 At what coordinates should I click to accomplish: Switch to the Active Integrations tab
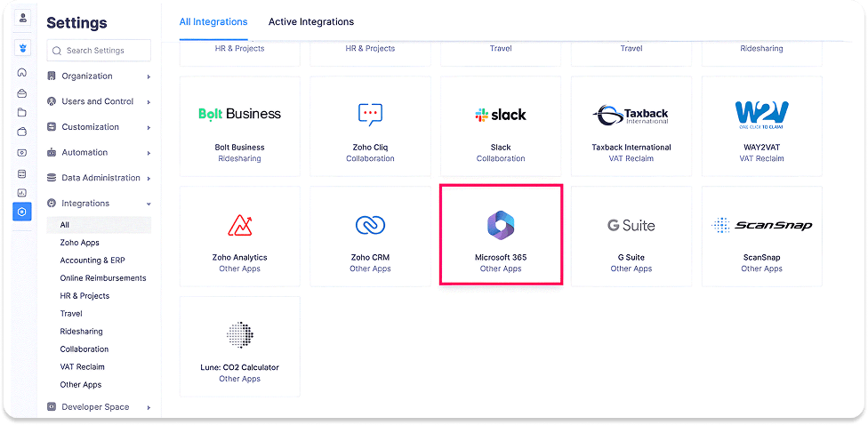pos(310,21)
